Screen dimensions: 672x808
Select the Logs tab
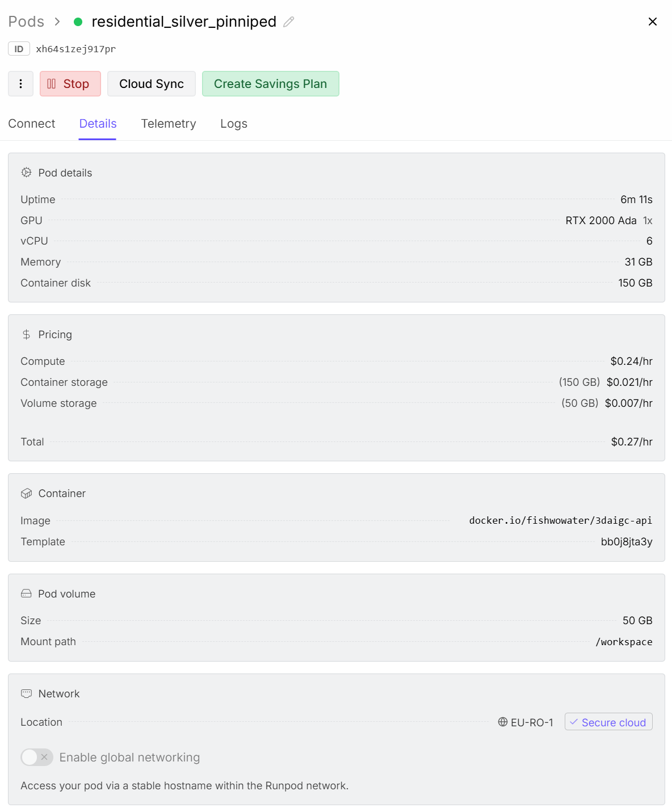(x=234, y=124)
